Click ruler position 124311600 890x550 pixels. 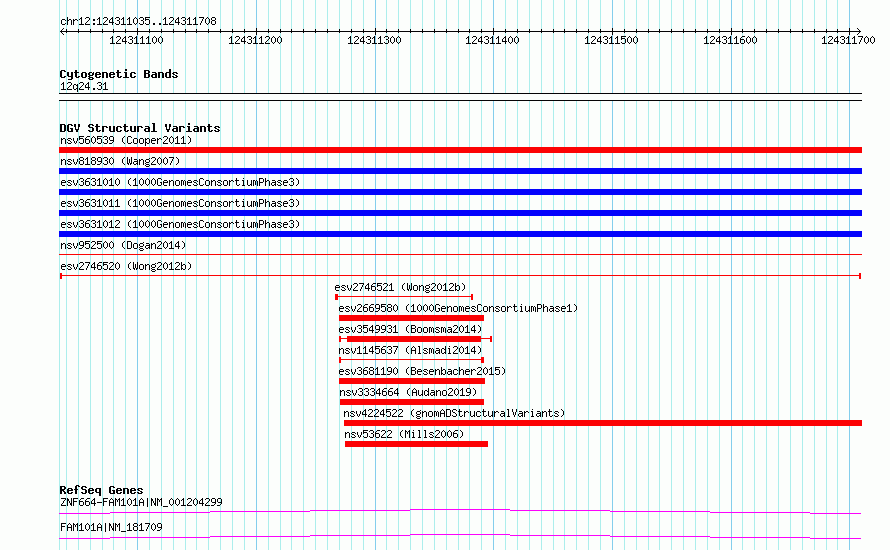point(730,40)
